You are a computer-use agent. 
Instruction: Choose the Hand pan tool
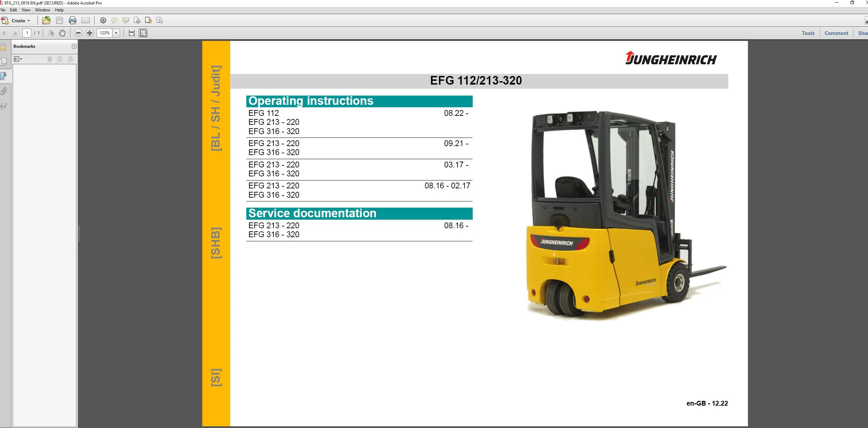coord(62,33)
